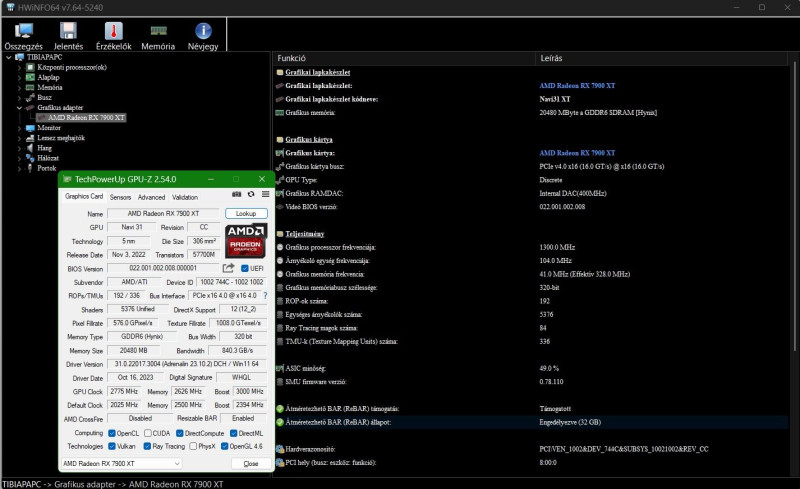Image resolution: width=800 pixels, height=489 pixels.
Task: Click AMD Radeon RX 7900 XT under Grafikus kártya
Action: pos(577,153)
